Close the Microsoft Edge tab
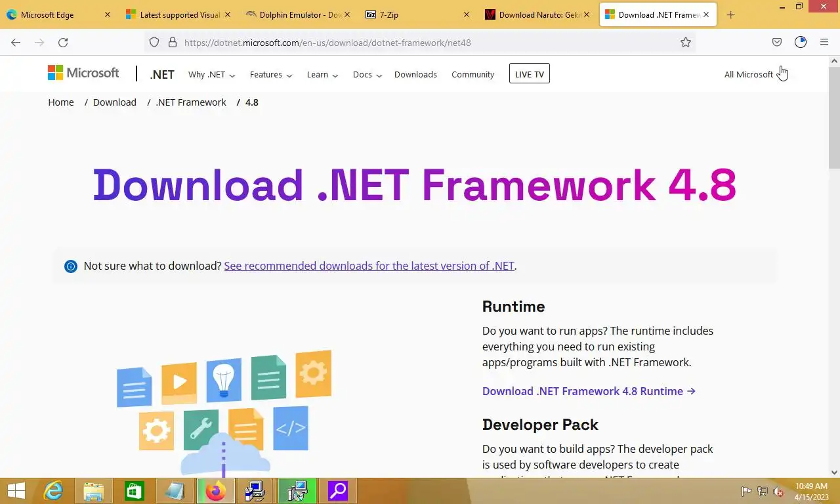This screenshot has width=840, height=504. [x=108, y=14]
